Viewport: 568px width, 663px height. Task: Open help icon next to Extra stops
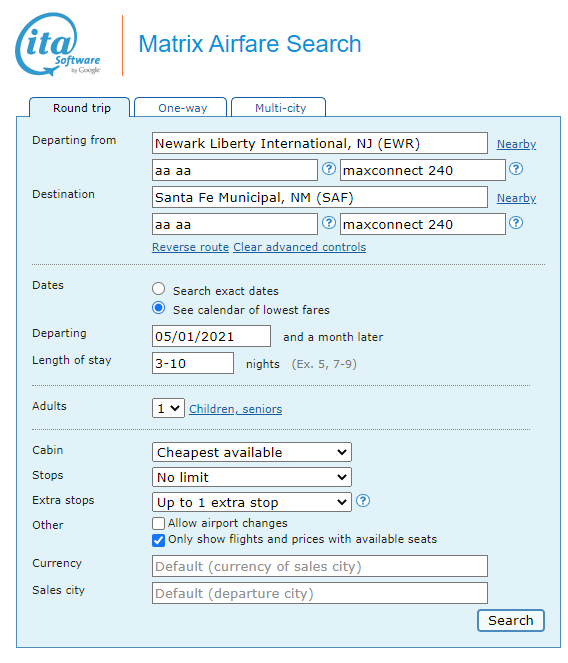pos(362,501)
